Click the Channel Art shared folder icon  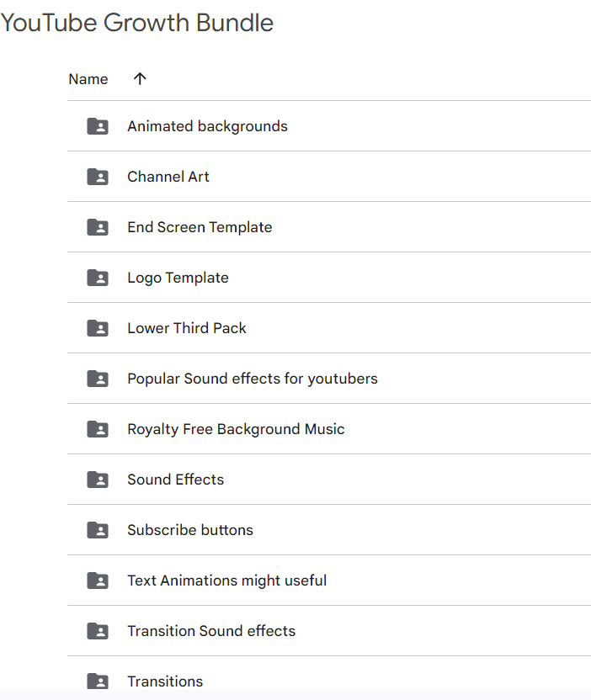[98, 177]
